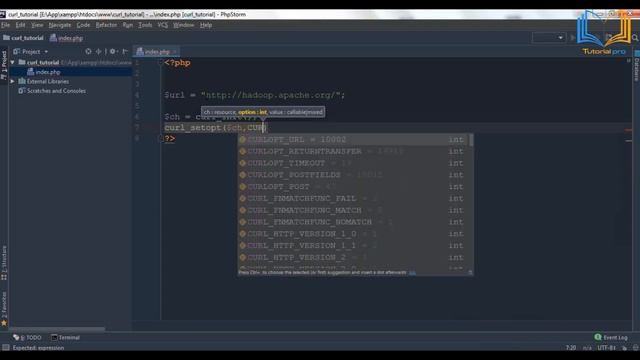
Task: Click the Project panel horizontal scrollbar
Action: click(x=57, y=329)
